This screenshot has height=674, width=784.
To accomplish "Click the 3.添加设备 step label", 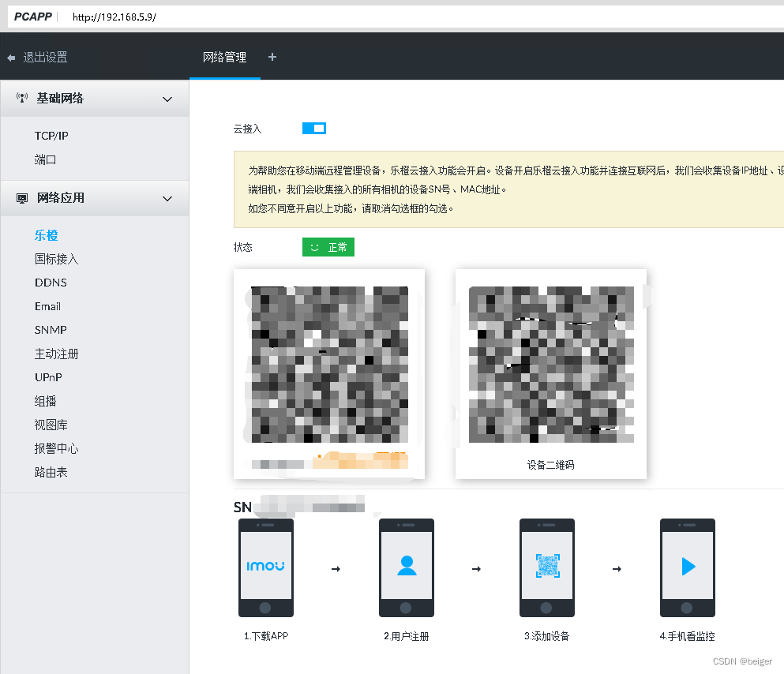I will coord(547,636).
